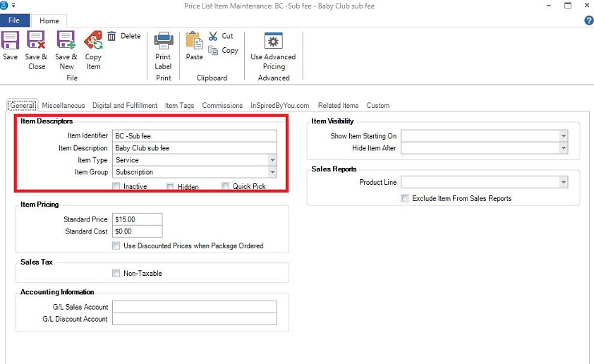Click the Print Label icon

pyautogui.click(x=163, y=40)
